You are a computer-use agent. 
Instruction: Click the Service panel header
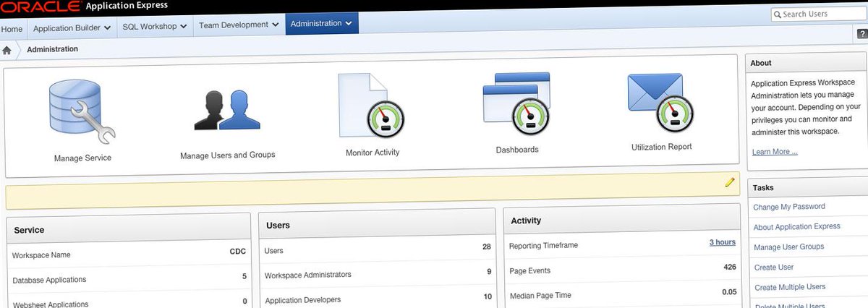click(129, 229)
